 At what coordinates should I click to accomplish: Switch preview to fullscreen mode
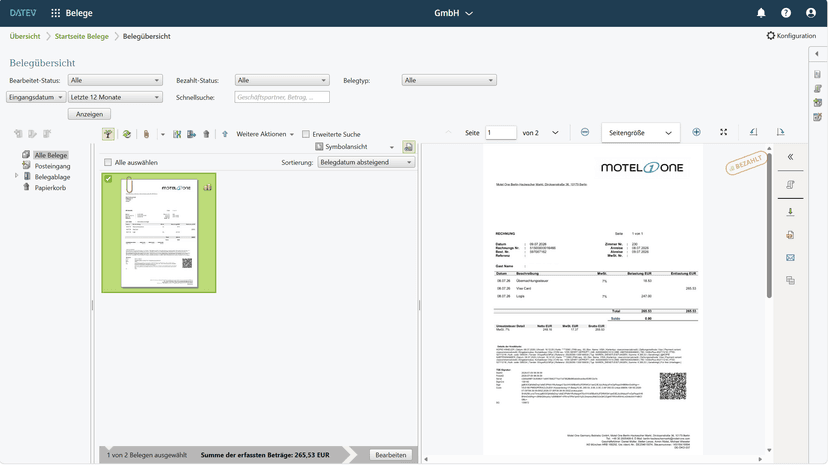click(723, 132)
